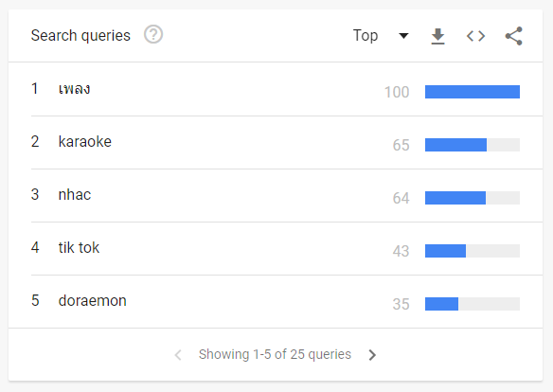Click the doraemon 35 bar

[x=473, y=304]
